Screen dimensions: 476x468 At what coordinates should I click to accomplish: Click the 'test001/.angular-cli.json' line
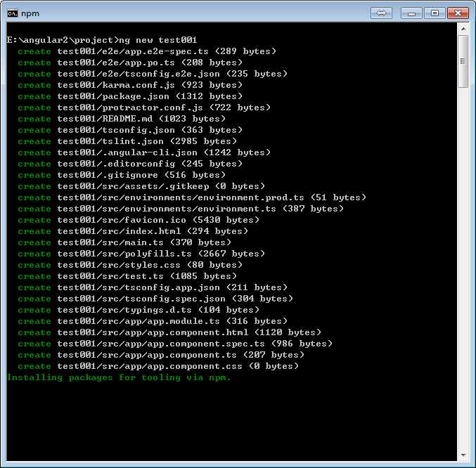(144, 152)
